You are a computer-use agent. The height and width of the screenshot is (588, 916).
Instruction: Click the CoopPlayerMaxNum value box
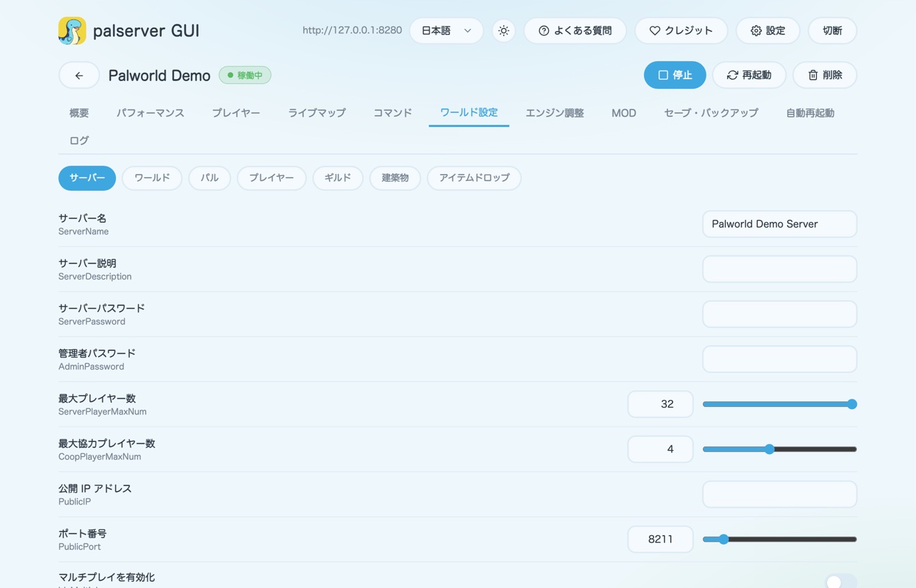tap(660, 449)
